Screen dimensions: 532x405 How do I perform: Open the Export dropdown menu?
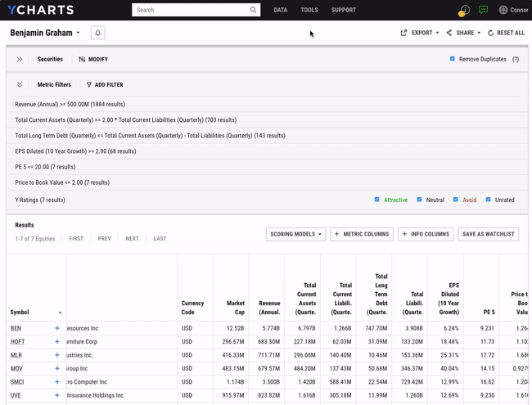coord(420,33)
